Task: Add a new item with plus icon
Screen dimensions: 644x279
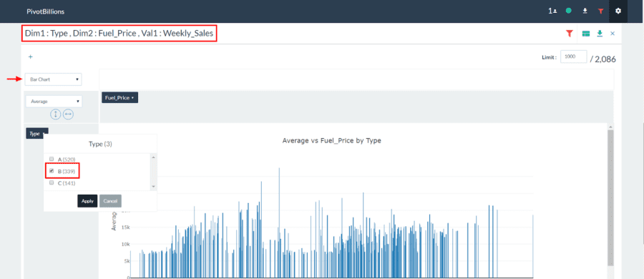Action: coord(30,57)
